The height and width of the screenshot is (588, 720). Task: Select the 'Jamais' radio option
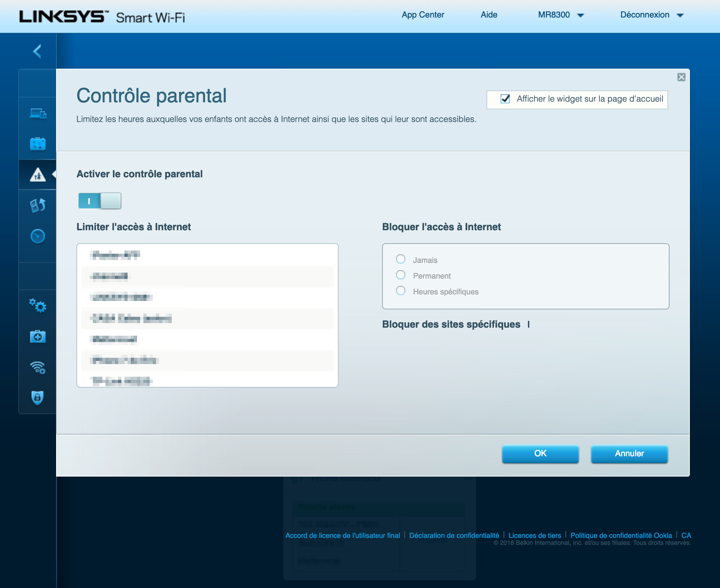point(400,259)
